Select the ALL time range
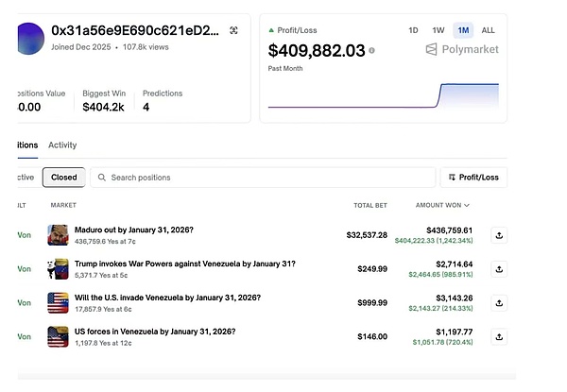567x392 pixels. (488, 30)
